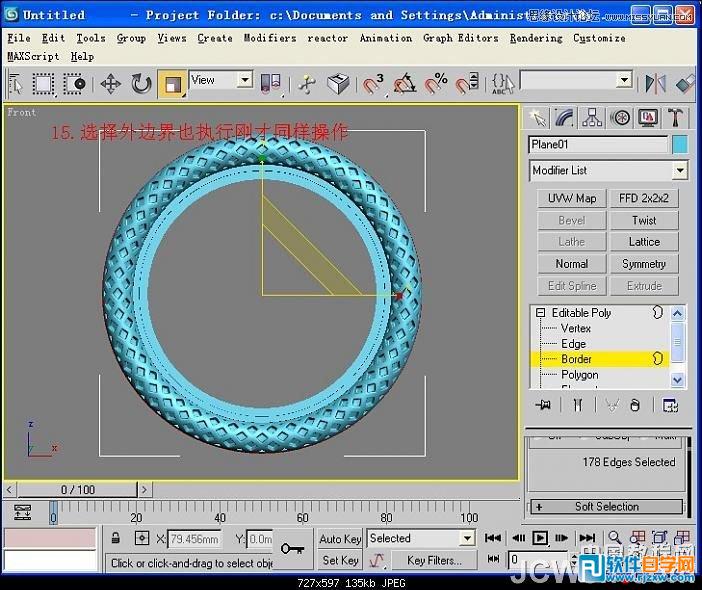The image size is (702, 590).
Task: Open the Hierarchy panel tab
Action: point(592,118)
